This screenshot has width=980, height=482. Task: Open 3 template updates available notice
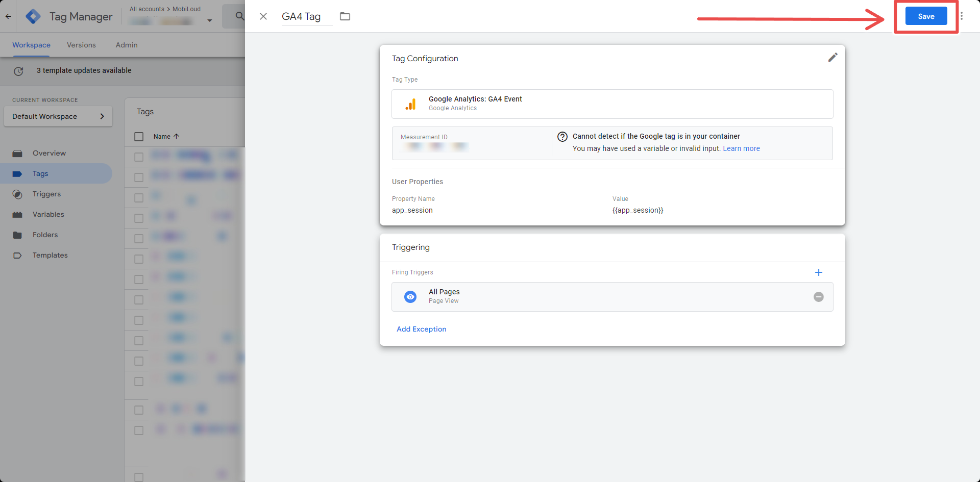(x=84, y=70)
